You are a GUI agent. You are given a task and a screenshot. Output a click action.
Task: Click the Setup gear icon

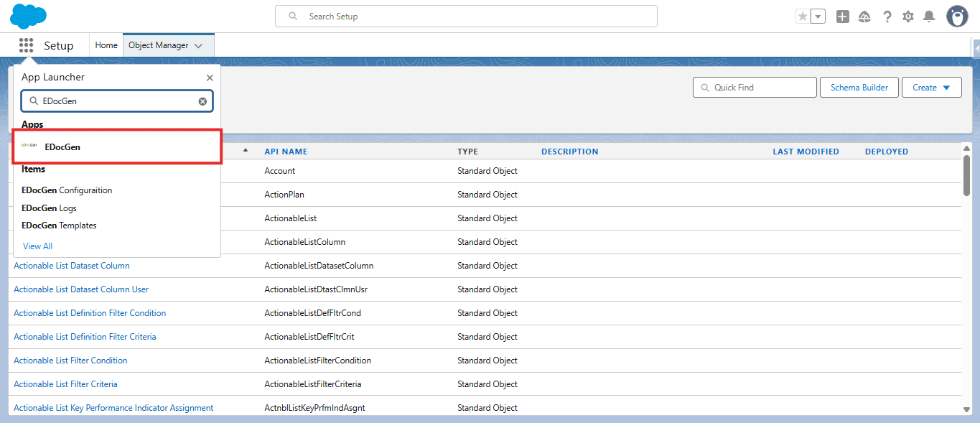[908, 16]
